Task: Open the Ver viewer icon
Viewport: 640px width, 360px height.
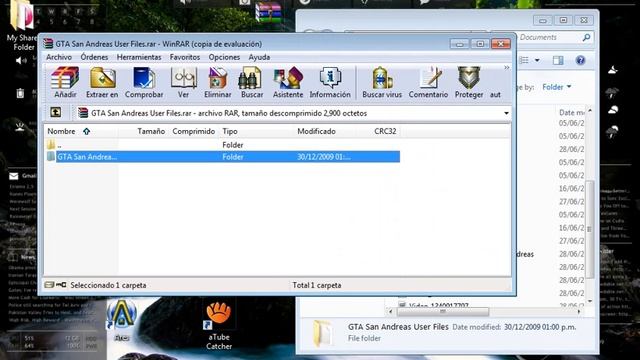Action: tap(183, 82)
